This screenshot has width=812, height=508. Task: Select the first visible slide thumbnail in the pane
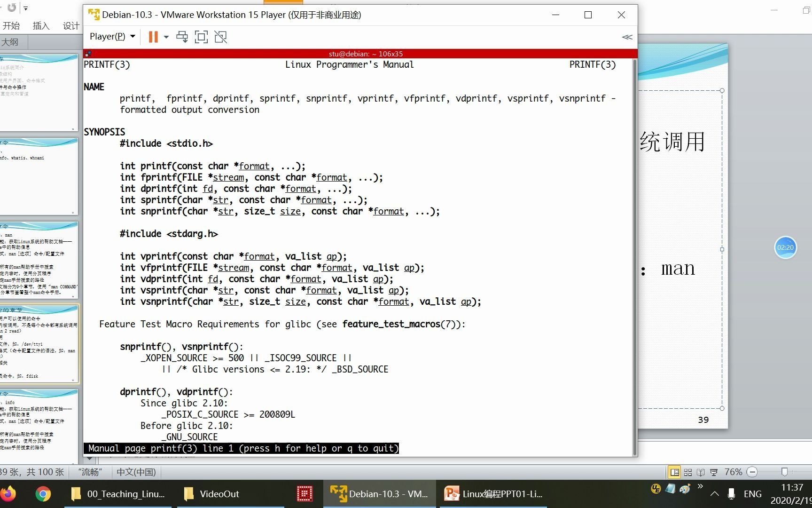click(39, 93)
